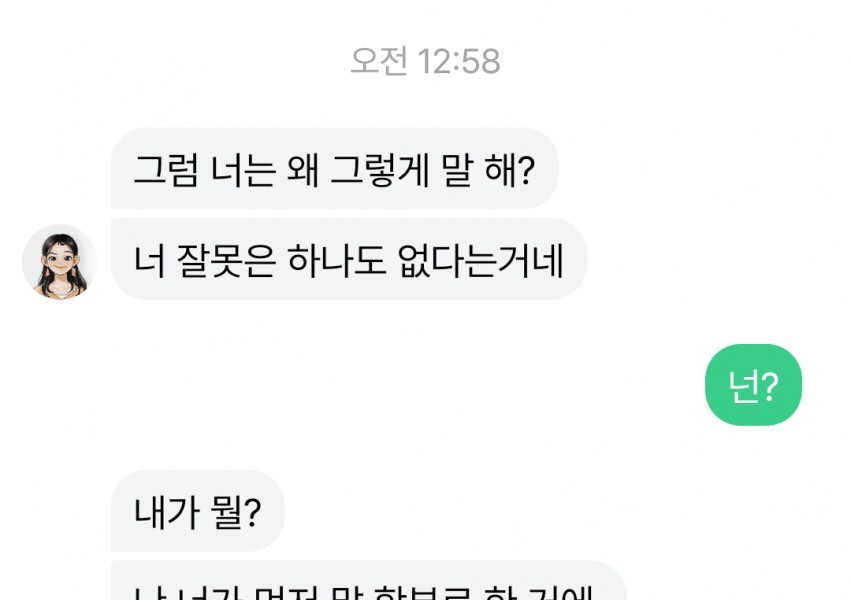Click '12:58' in the timestamp

click(x=459, y=61)
